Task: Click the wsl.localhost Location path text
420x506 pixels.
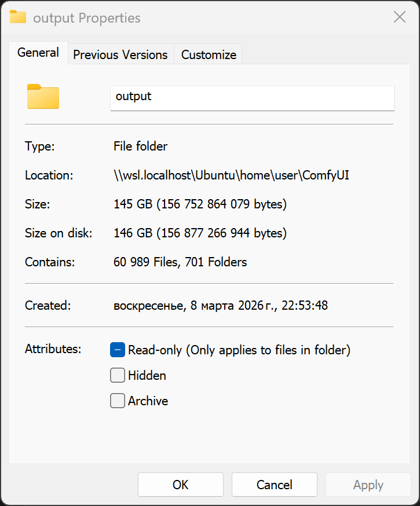Action: click(x=231, y=175)
